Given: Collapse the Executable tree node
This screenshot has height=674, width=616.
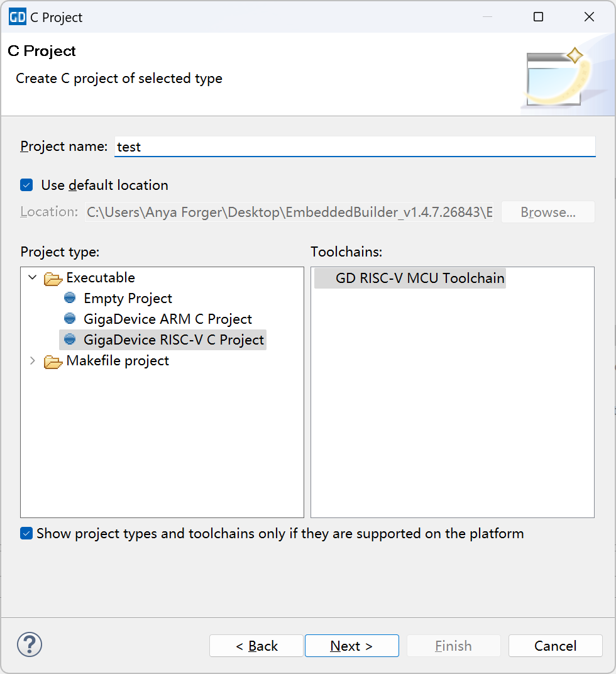Looking at the screenshot, I should [33, 277].
